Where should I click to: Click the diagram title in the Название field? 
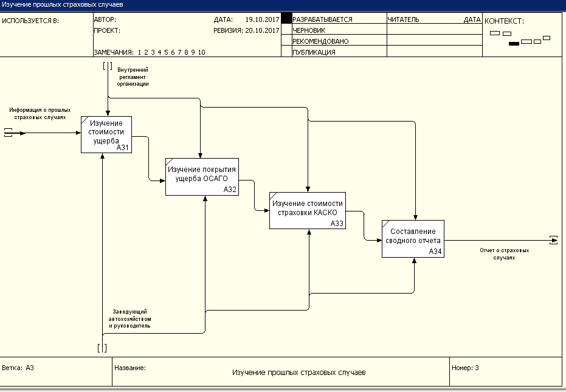tap(299, 372)
